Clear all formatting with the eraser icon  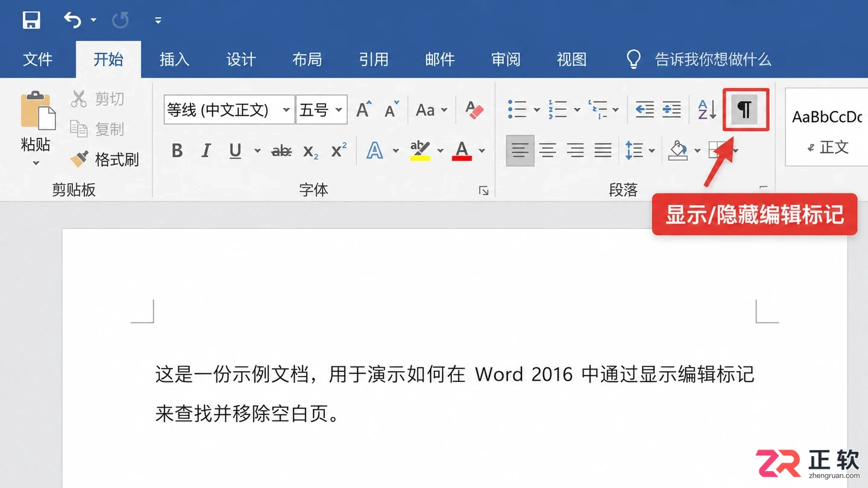click(x=475, y=110)
